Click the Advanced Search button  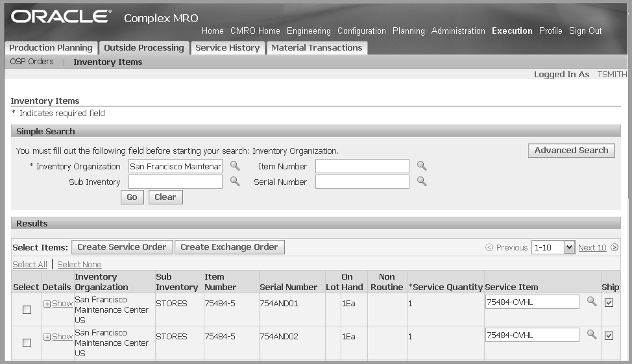[x=571, y=151]
